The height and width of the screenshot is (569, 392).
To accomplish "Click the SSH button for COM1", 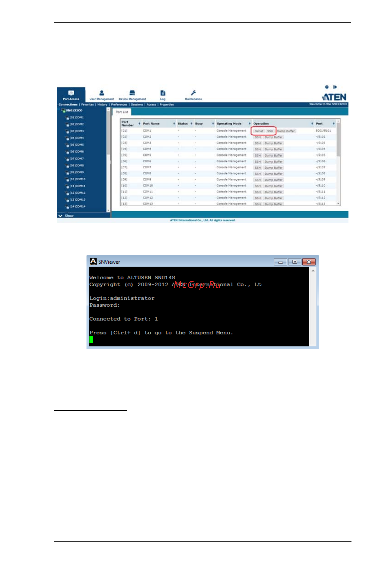I will click(x=270, y=131).
